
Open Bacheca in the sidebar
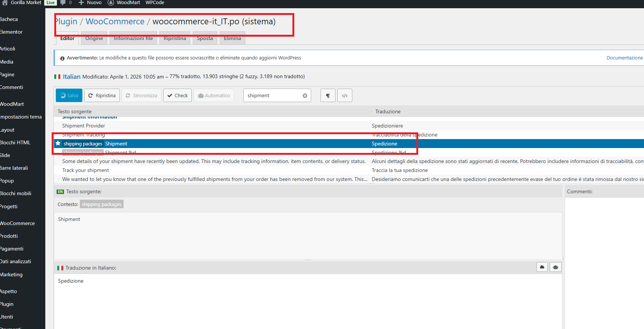[x=9, y=19]
